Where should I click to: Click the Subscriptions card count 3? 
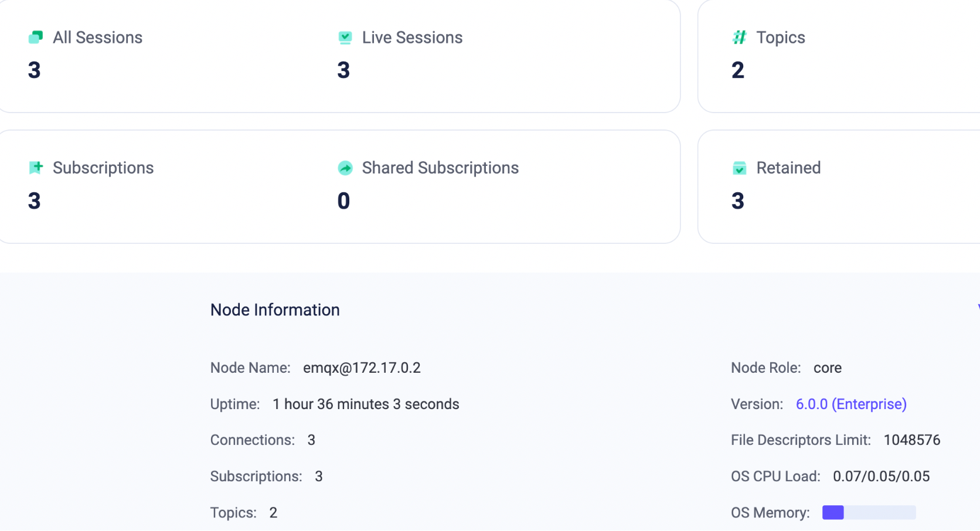tap(34, 201)
